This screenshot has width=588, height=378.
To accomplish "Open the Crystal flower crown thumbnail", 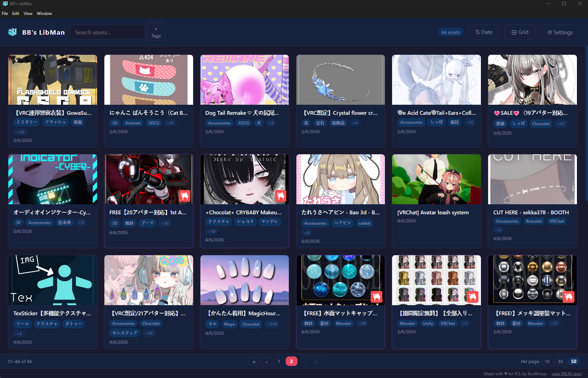I will [x=340, y=80].
